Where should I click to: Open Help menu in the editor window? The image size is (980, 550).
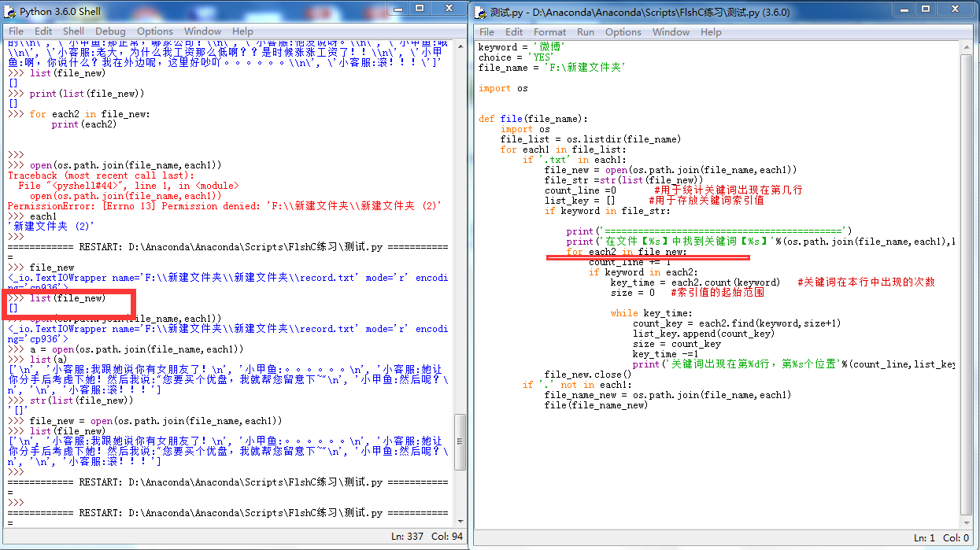click(711, 32)
